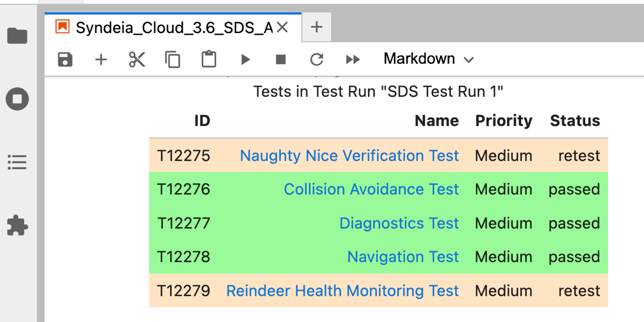Open the Extension Manager puzzle icon
The height and width of the screenshot is (322, 644).
point(17,225)
